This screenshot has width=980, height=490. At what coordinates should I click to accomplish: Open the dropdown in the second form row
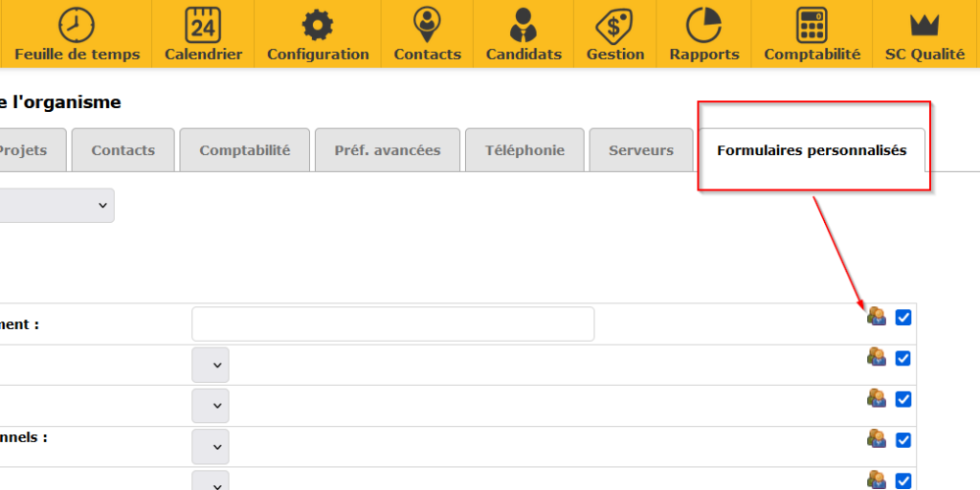tap(211, 365)
